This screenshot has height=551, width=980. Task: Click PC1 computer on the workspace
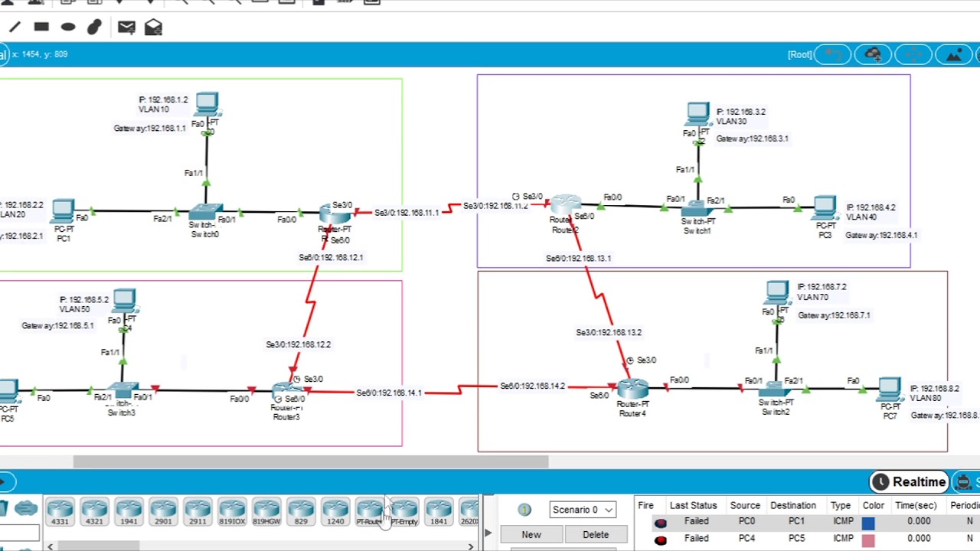[x=63, y=211]
